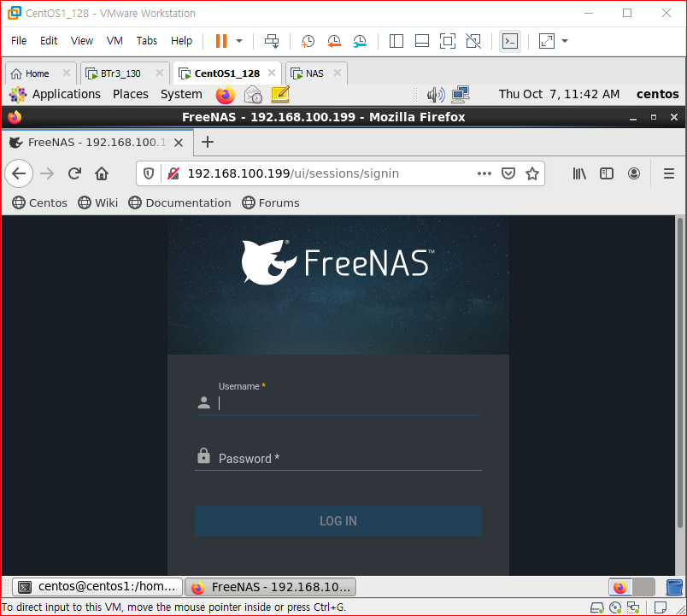Image resolution: width=687 pixels, height=616 pixels.
Task: Open the GNOME System menu
Action: coord(181,94)
